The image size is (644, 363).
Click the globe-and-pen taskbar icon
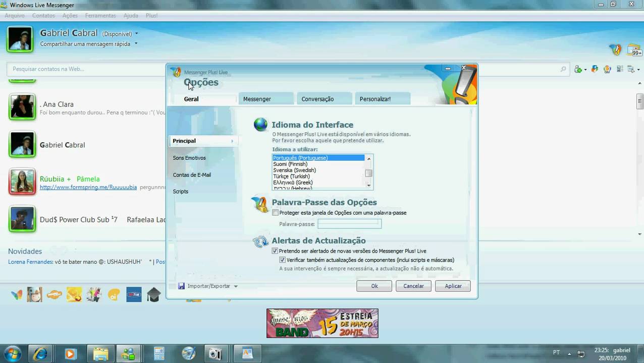188,353
